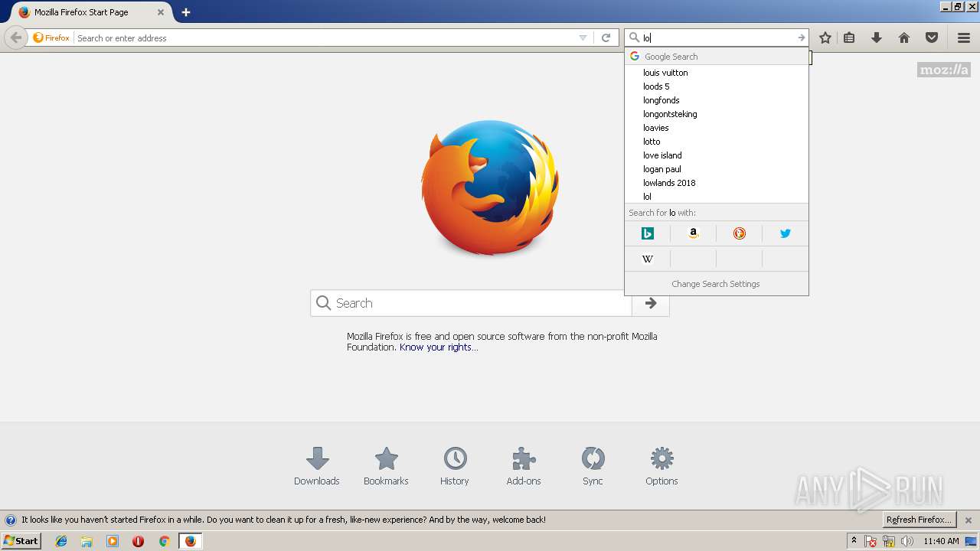Search with Twitter engine icon

coord(786,233)
